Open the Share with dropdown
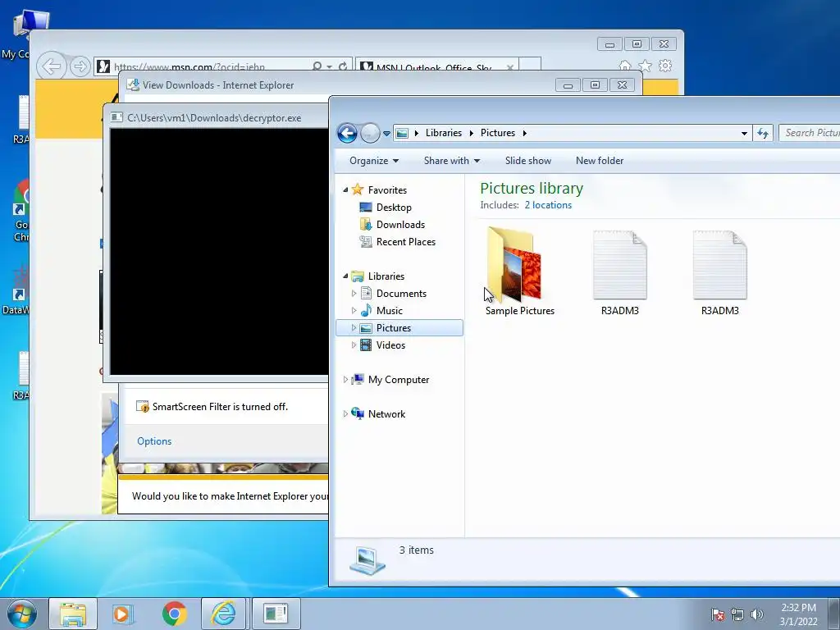This screenshot has height=630, width=840. (x=452, y=161)
